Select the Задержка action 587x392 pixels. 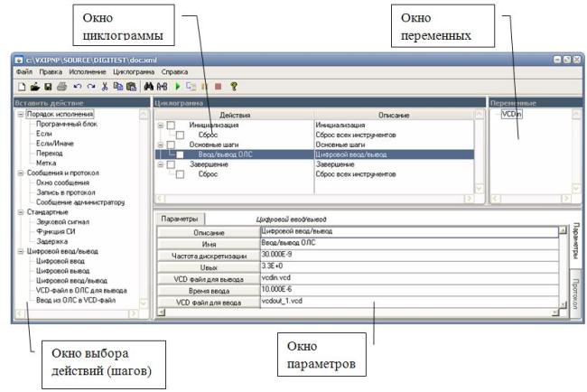[51, 241]
